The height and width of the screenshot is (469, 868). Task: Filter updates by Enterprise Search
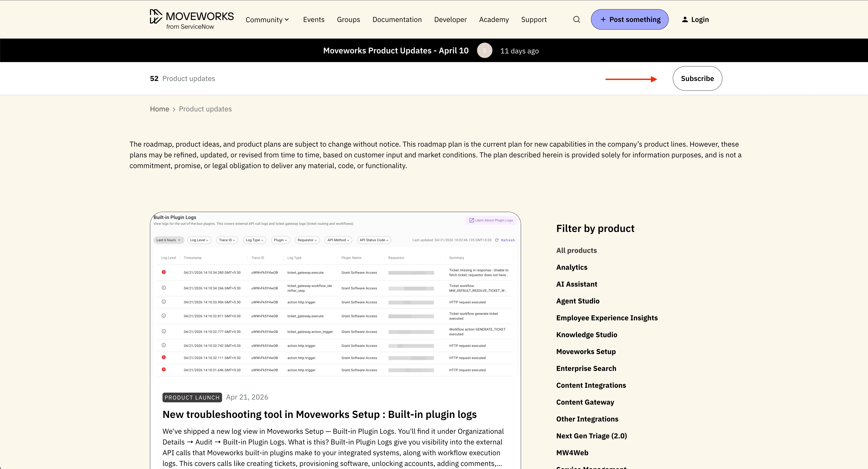pyautogui.click(x=586, y=368)
